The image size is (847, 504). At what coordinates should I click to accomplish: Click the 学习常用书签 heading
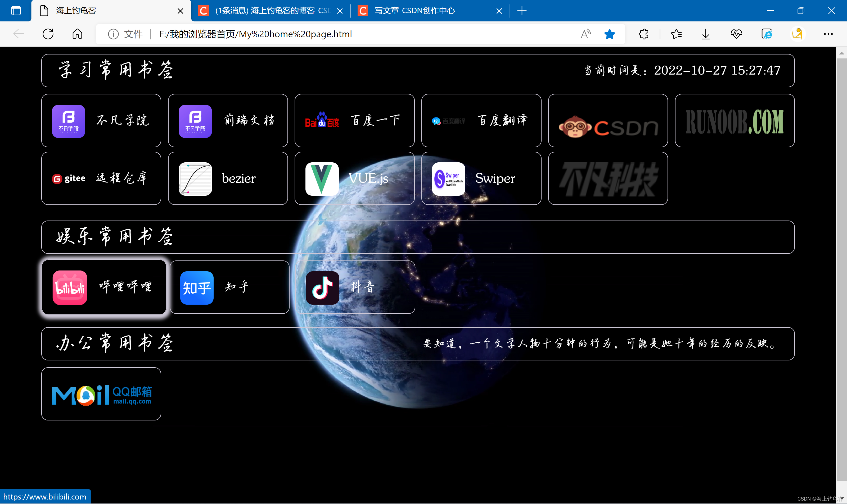coord(116,70)
